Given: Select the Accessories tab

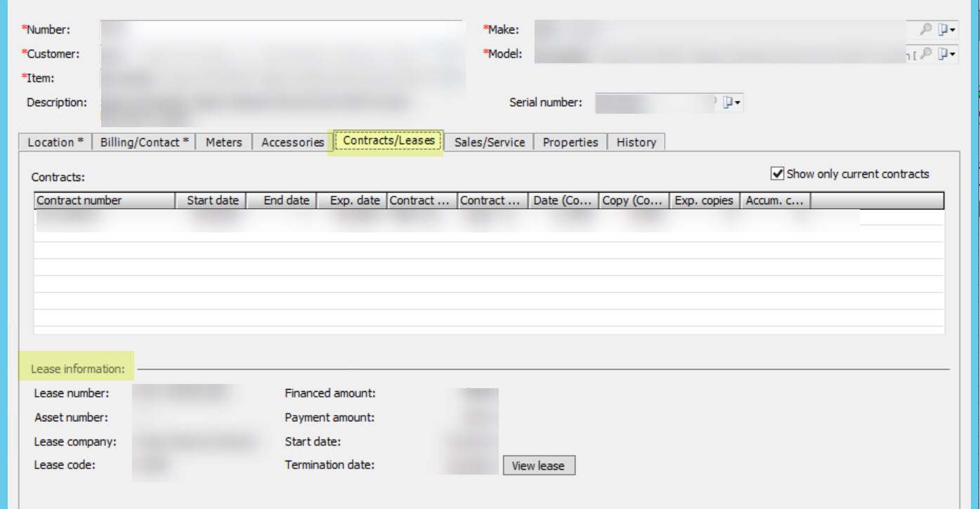Looking at the screenshot, I should click(x=292, y=142).
